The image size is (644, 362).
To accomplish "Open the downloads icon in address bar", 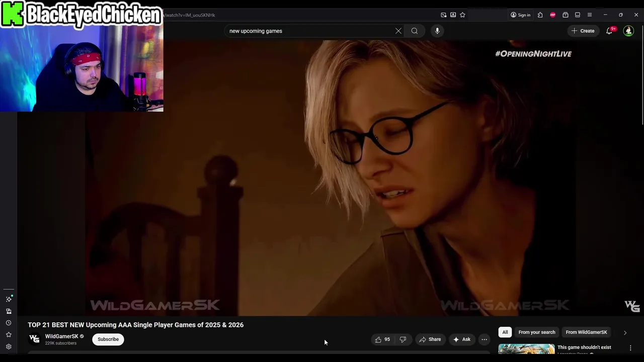I will 453,15.
